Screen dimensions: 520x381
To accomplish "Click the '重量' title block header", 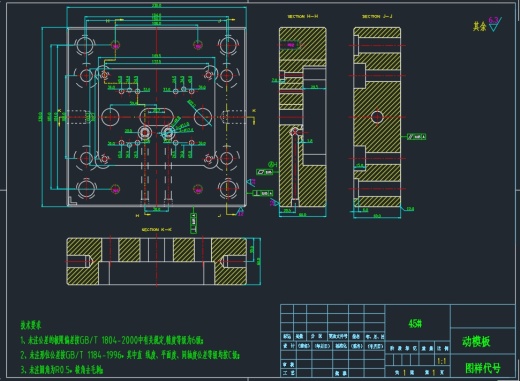I will 427,348.
